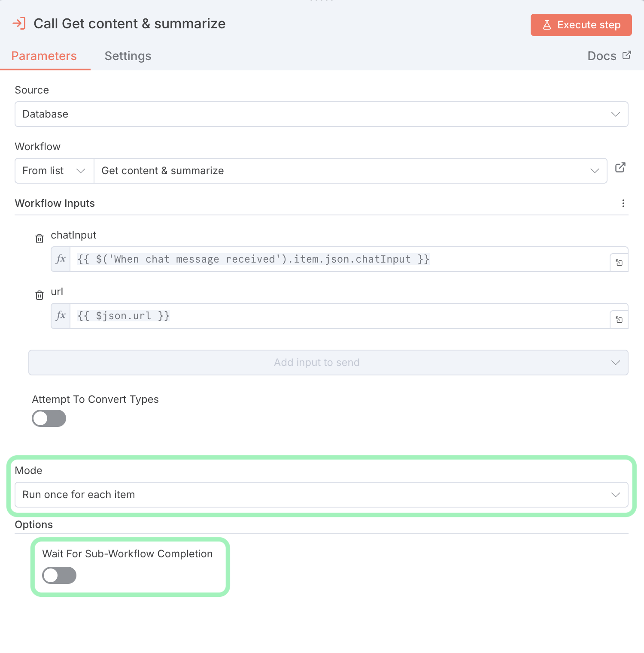Open the Source dropdown showing Database
The image size is (644, 653).
click(321, 114)
